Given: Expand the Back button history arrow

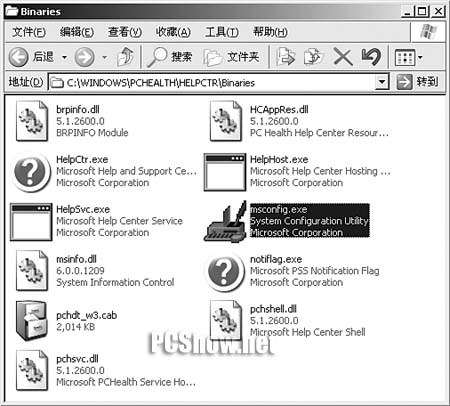Looking at the screenshot, I should coord(64,57).
